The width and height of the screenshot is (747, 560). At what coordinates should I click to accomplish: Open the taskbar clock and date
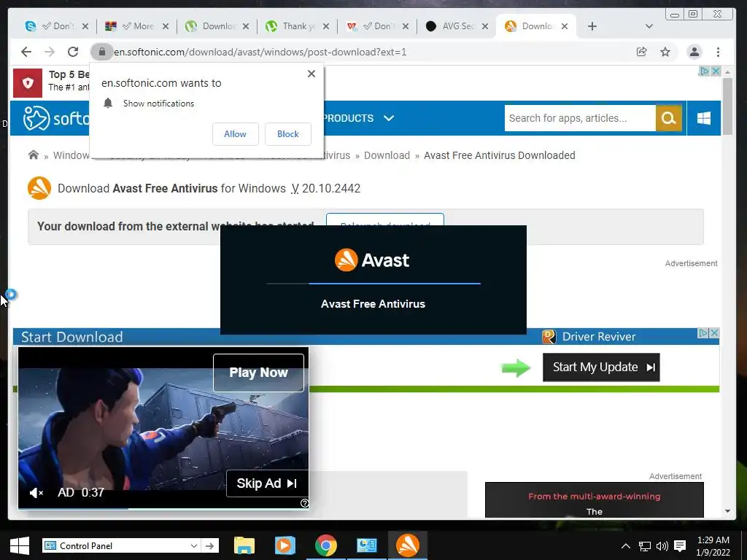click(x=713, y=545)
